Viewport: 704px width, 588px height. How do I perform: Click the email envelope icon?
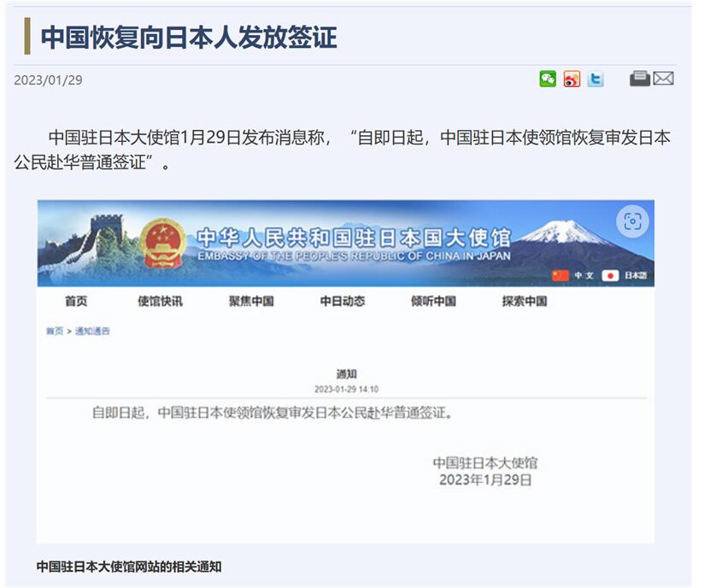pos(663,79)
